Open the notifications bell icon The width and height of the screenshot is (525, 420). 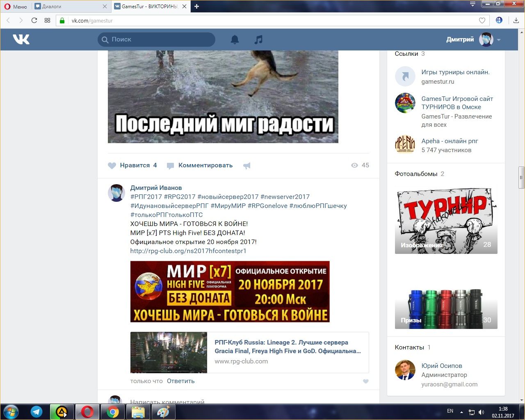(x=235, y=39)
